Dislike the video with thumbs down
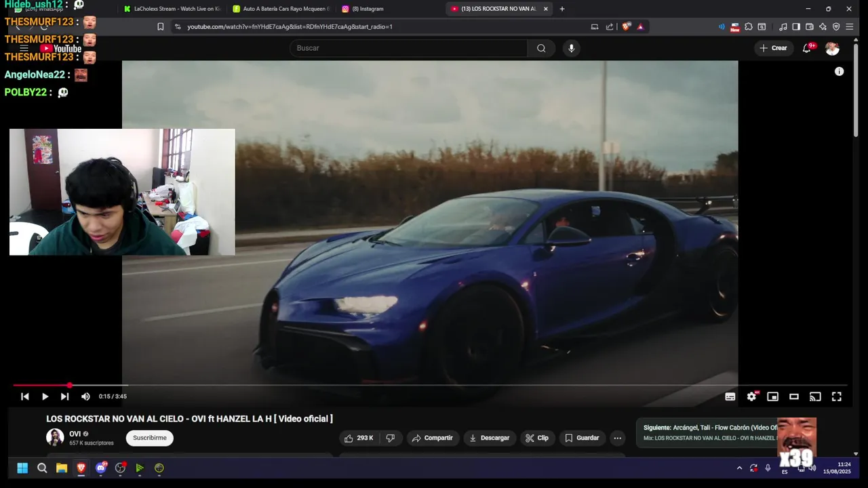The image size is (868, 488). tap(391, 438)
